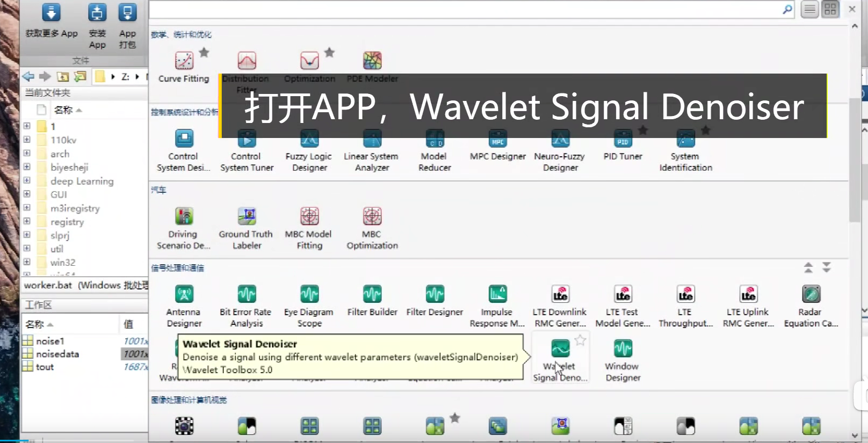Go up one folder level

[63, 76]
